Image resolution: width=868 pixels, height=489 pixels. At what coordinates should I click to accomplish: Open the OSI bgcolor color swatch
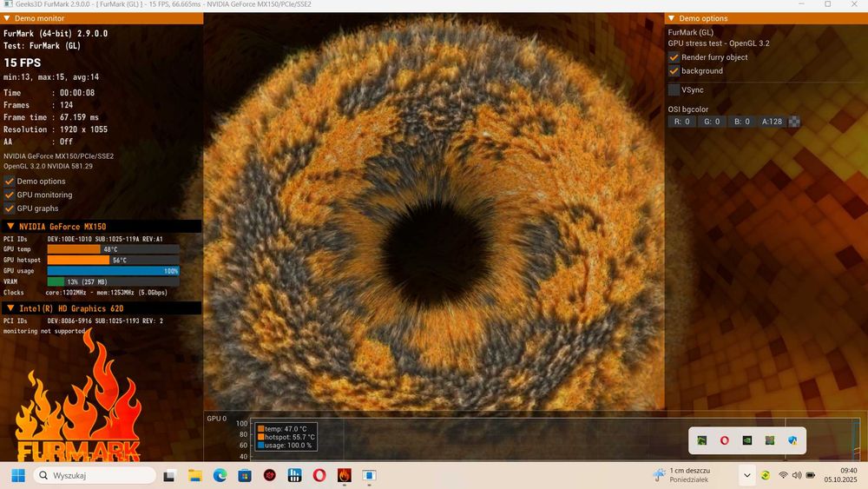click(794, 122)
